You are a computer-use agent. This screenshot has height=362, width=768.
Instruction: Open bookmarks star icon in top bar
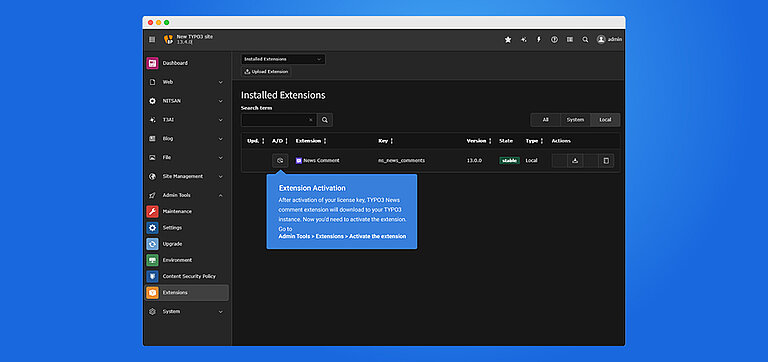click(508, 40)
